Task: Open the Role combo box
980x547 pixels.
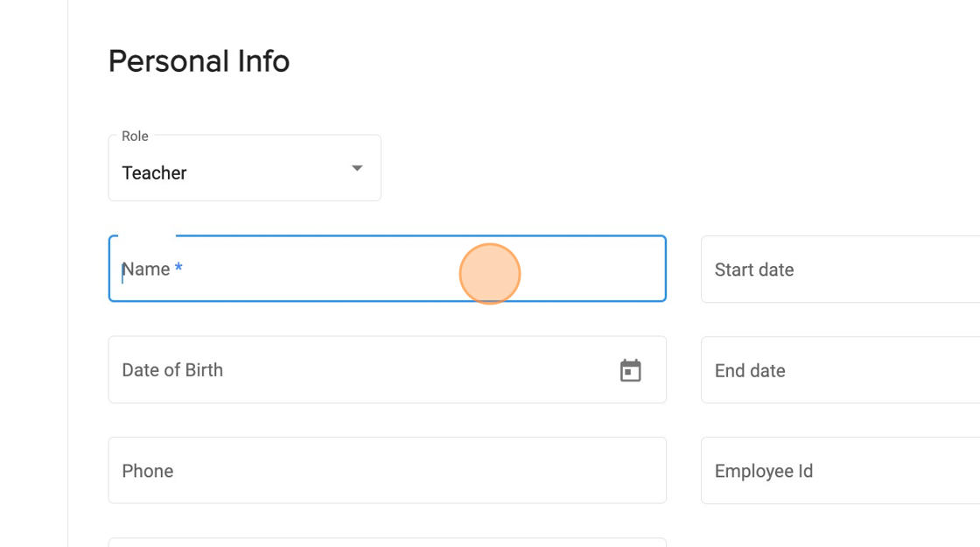Action: pos(244,168)
